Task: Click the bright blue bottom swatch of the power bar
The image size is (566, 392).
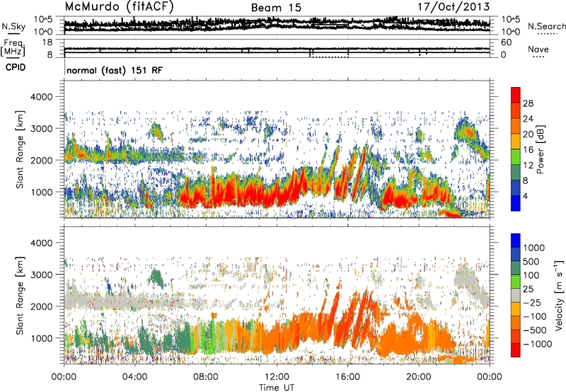Action: click(516, 203)
